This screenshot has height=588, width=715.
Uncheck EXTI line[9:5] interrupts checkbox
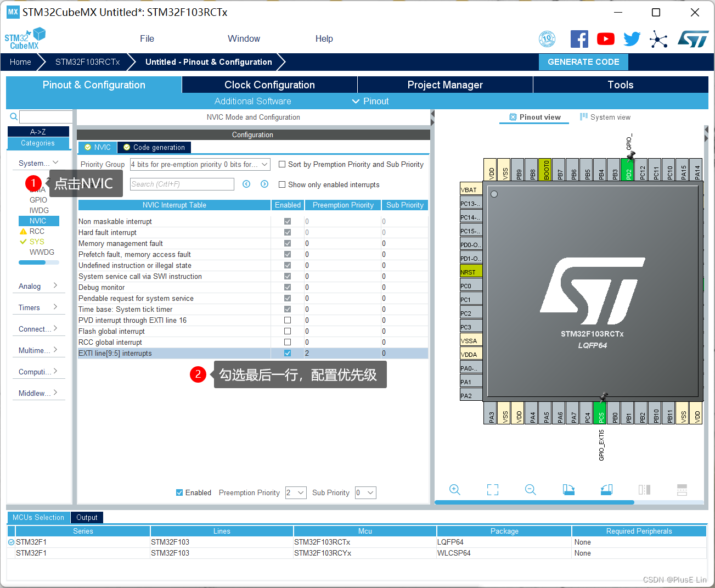click(x=287, y=353)
